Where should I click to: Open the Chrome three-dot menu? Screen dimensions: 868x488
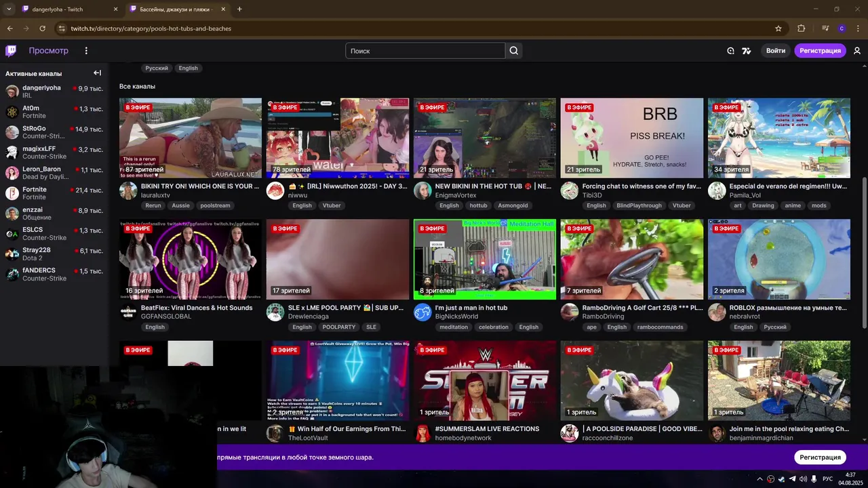tap(858, 28)
